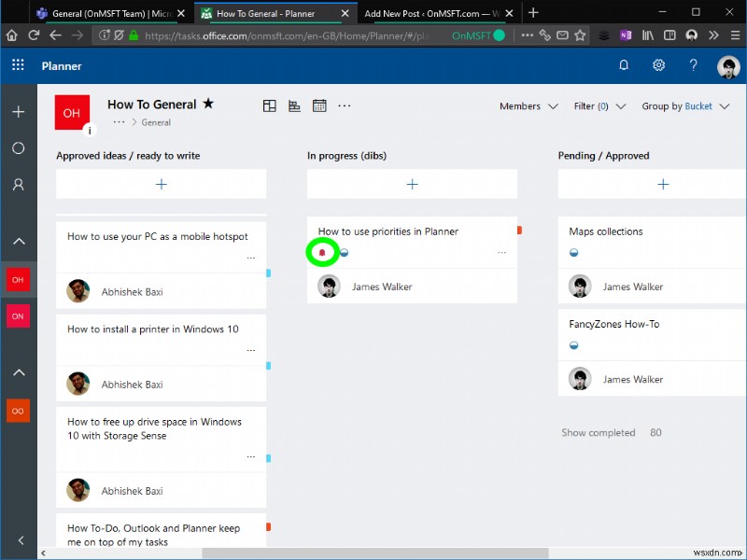The width and height of the screenshot is (747, 560).
Task: Open the Planner hub circle icon
Action: [18, 147]
